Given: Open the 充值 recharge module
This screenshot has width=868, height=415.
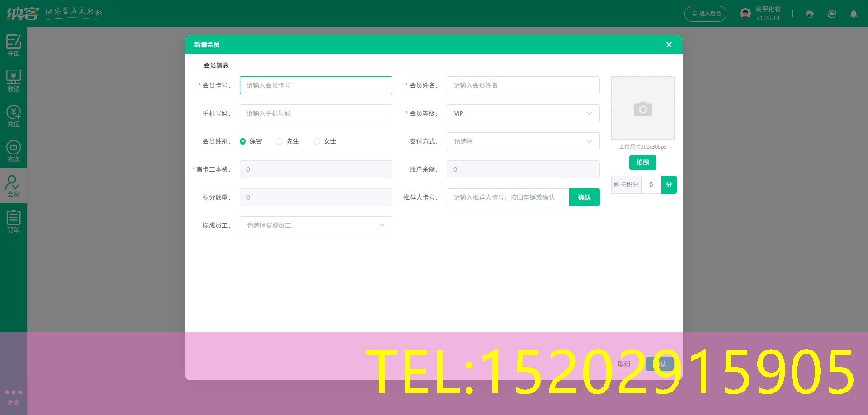Looking at the screenshot, I should pyautogui.click(x=14, y=115).
